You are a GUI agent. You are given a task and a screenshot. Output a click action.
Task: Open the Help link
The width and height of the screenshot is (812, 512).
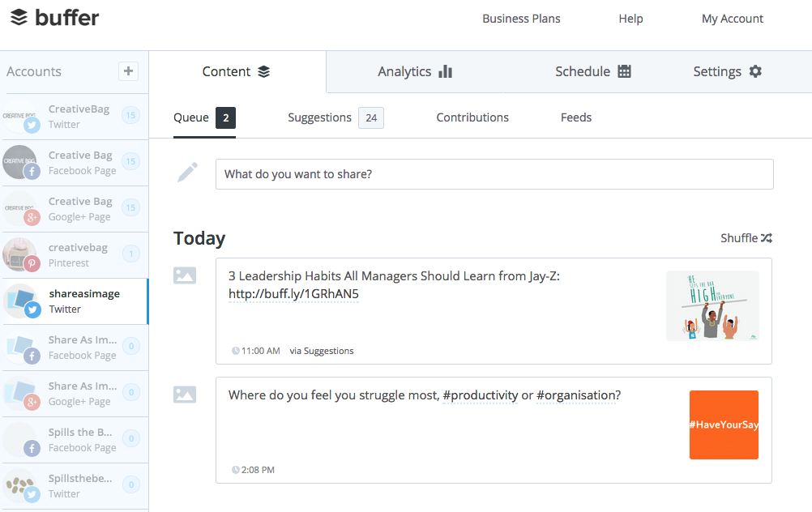tap(630, 19)
